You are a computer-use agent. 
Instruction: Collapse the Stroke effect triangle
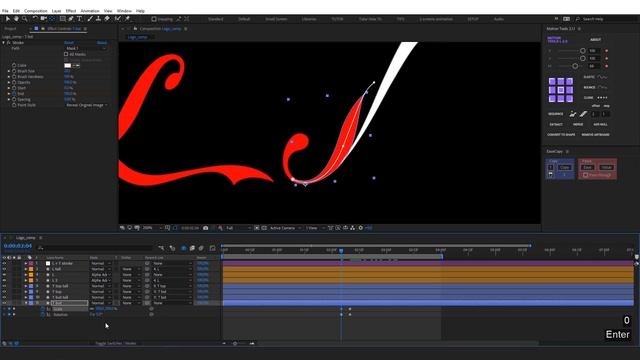(x=4, y=42)
